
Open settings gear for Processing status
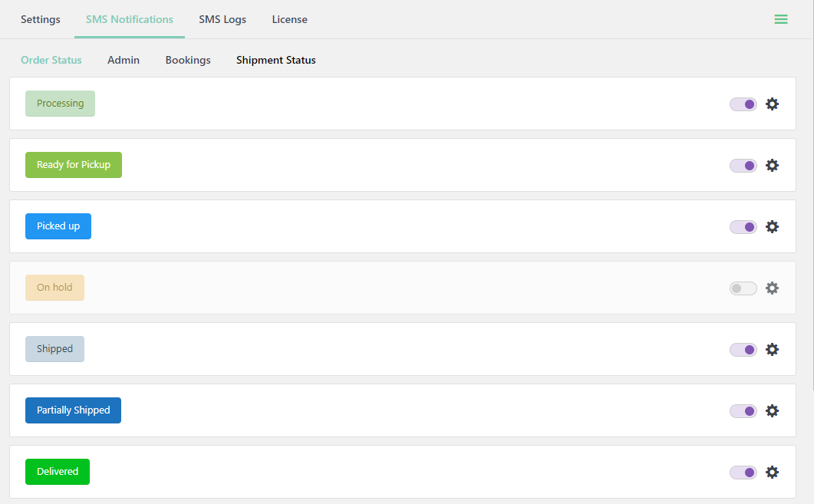[x=772, y=104]
